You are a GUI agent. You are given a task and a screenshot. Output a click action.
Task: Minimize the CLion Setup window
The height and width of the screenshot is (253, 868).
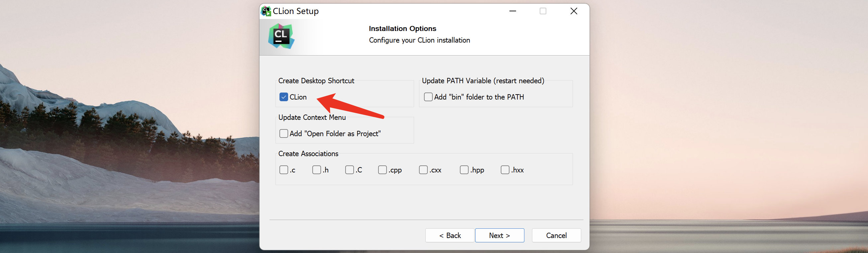[512, 11]
